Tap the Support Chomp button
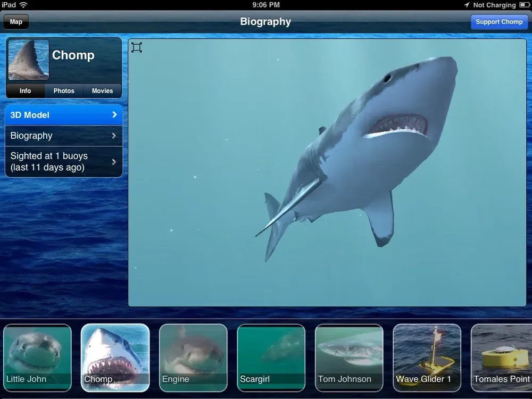The height and width of the screenshot is (399, 532). pos(499,22)
